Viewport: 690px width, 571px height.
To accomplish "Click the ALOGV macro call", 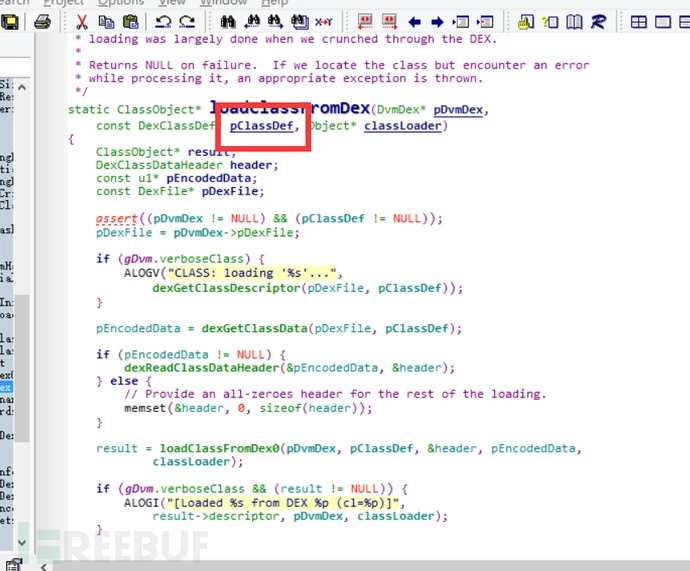I will point(141,273).
